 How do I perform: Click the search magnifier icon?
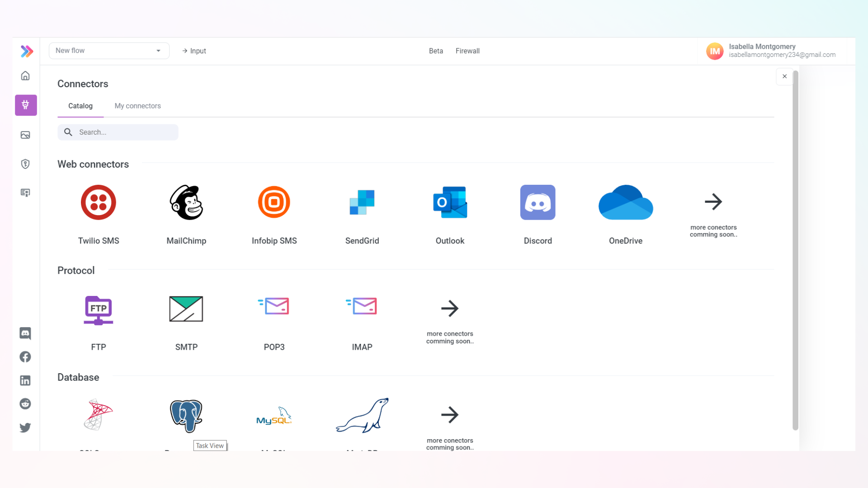coord(68,132)
